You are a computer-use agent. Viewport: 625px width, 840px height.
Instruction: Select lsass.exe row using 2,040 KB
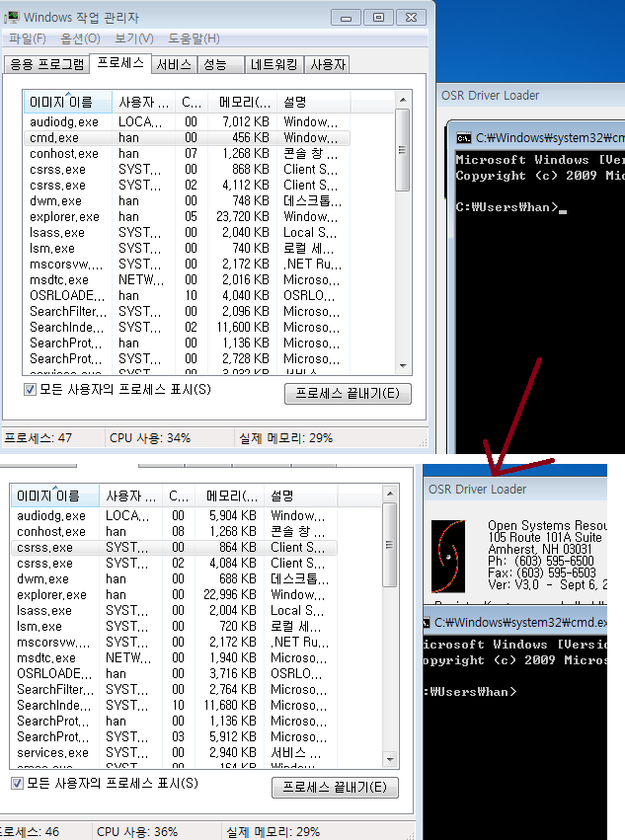[x=187, y=233]
